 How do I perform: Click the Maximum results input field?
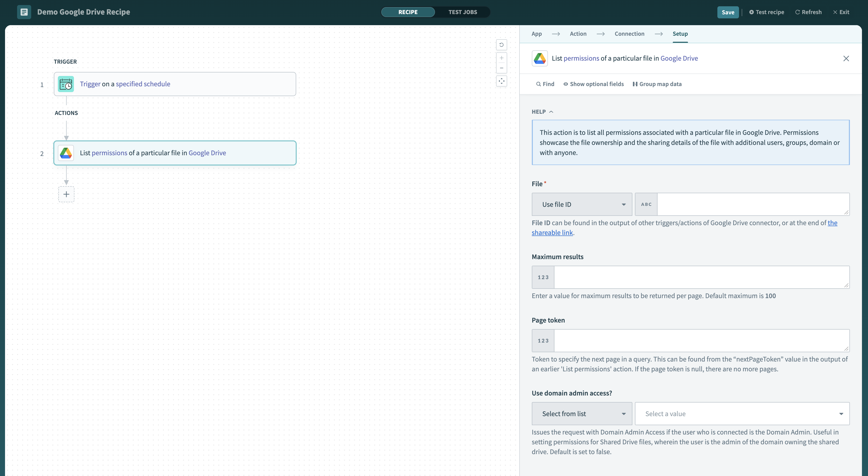click(702, 277)
